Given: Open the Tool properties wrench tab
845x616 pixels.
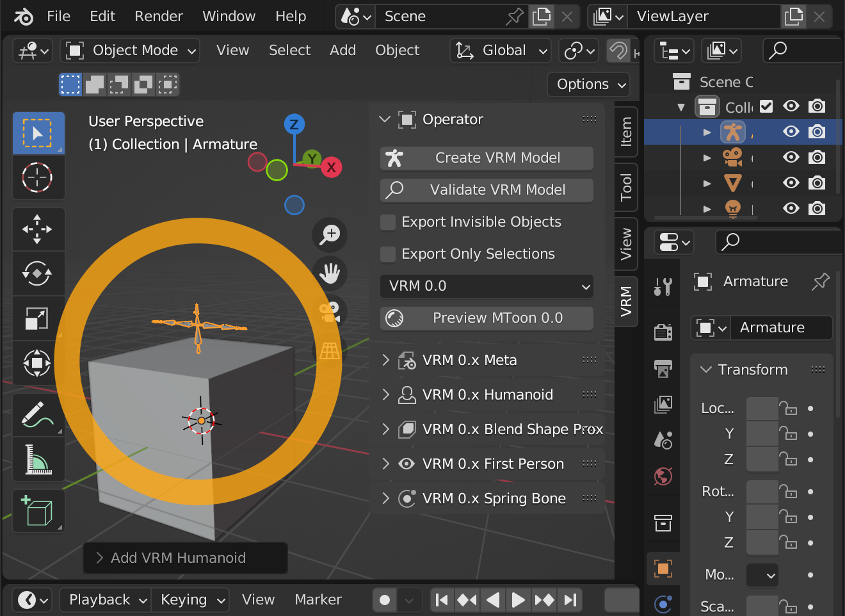Looking at the screenshot, I should click(x=663, y=286).
